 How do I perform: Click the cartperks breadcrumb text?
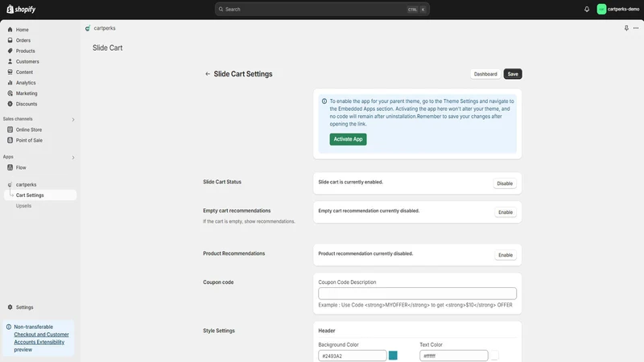[x=105, y=28]
